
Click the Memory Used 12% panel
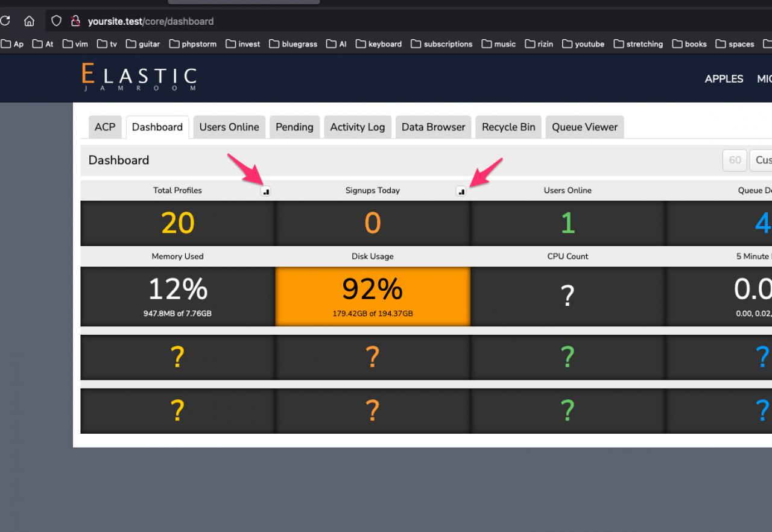click(x=178, y=296)
